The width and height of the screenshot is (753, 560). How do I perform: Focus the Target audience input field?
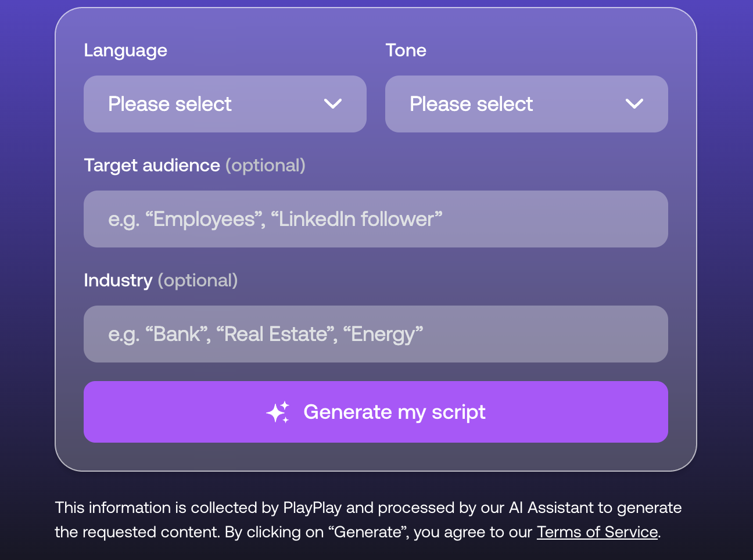pos(376,219)
